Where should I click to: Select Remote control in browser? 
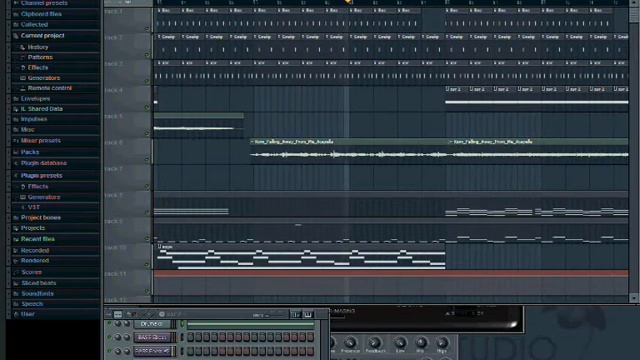[49, 88]
